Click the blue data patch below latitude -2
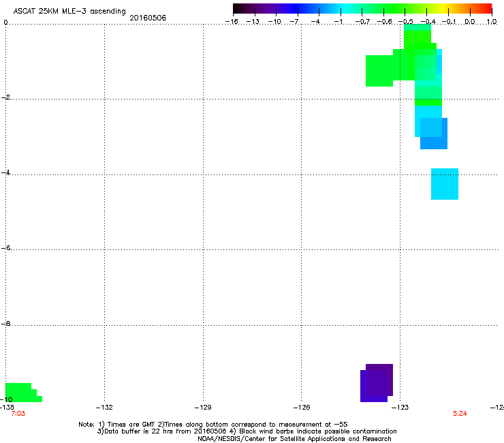The width and height of the screenshot is (504, 443). pyautogui.click(x=434, y=134)
